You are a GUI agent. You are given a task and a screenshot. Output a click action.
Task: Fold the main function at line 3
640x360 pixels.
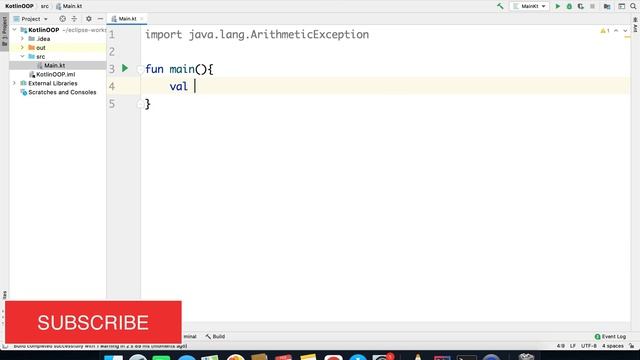click(140, 69)
